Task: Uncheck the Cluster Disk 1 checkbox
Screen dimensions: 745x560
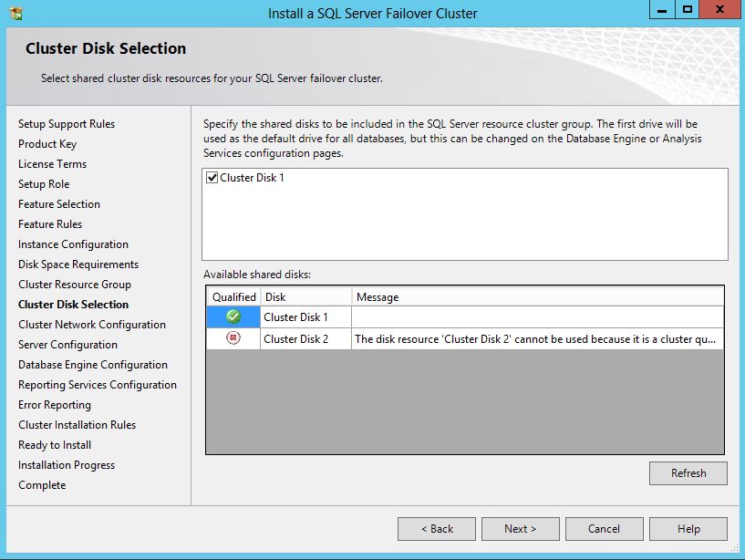Action: 212,178
